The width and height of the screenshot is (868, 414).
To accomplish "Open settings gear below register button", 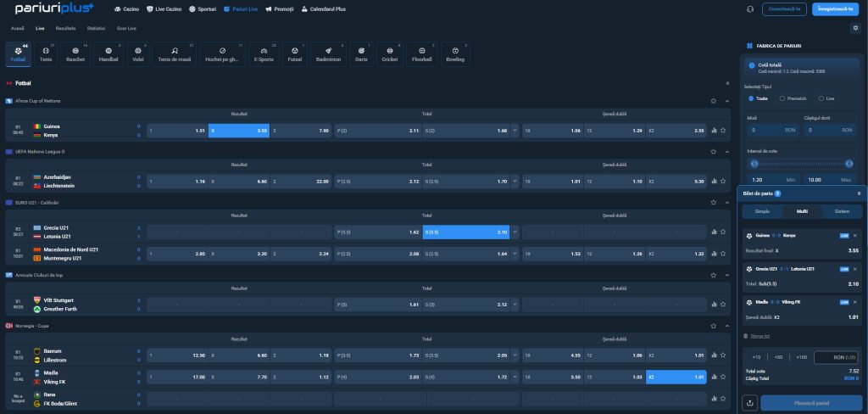I will point(855,28).
